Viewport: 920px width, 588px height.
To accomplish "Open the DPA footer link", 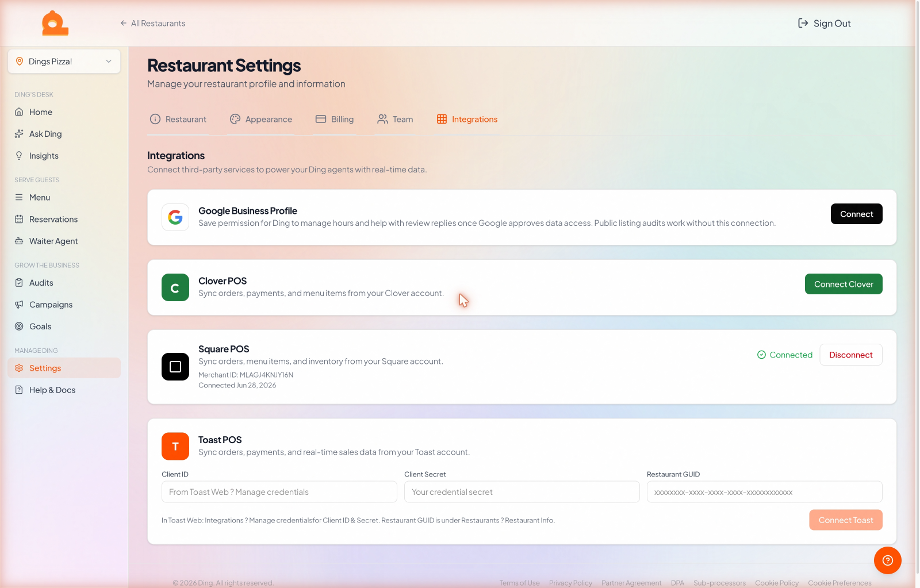I will click(677, 583).
